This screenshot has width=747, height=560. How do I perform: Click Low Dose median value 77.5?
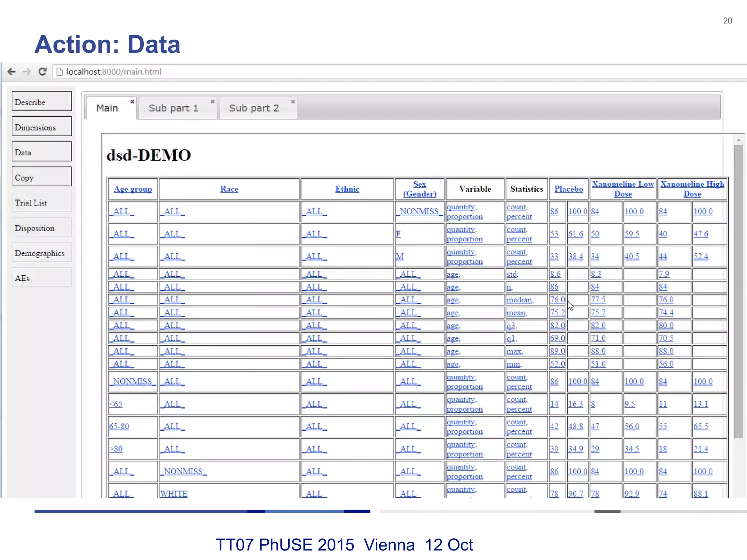598,300
